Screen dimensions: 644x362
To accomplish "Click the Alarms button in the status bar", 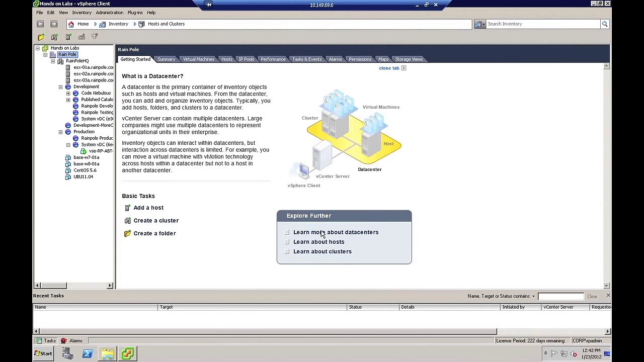I will click(71, 341).
